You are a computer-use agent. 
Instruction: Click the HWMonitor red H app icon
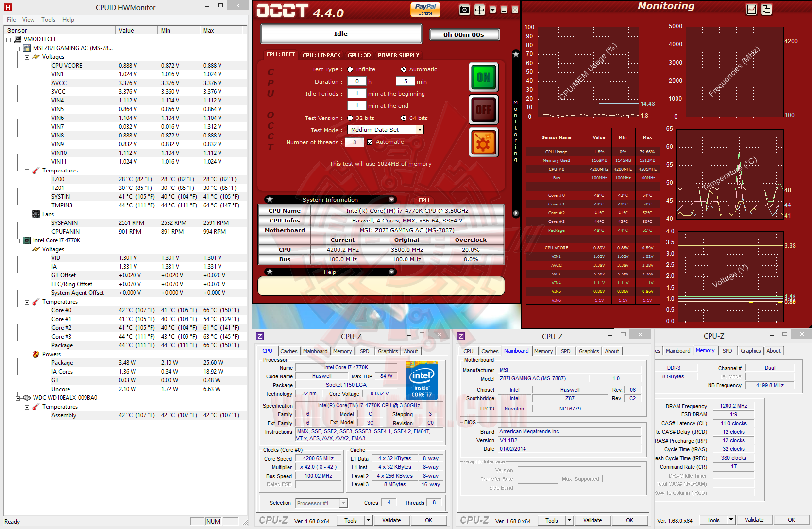[x=8, y=7]
